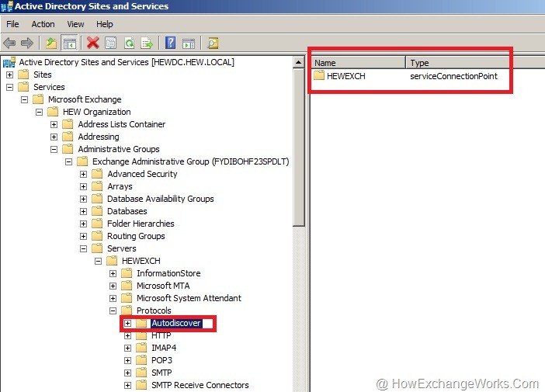Open the File menu
Image resolution: width=545 pixels, height=392 pixels.
coord(13,24)
